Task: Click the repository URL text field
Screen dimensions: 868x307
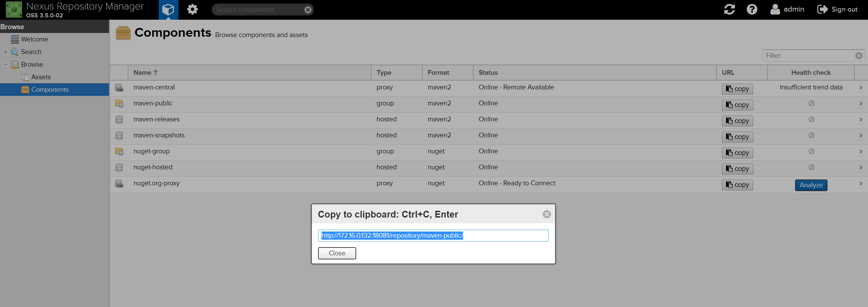Action: 433,236
